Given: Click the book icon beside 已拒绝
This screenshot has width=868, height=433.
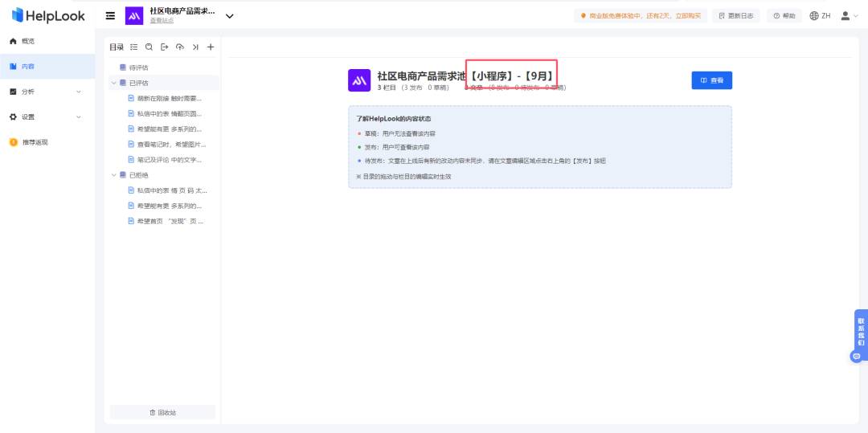Looking at the screenshot, I should [123, 175].
